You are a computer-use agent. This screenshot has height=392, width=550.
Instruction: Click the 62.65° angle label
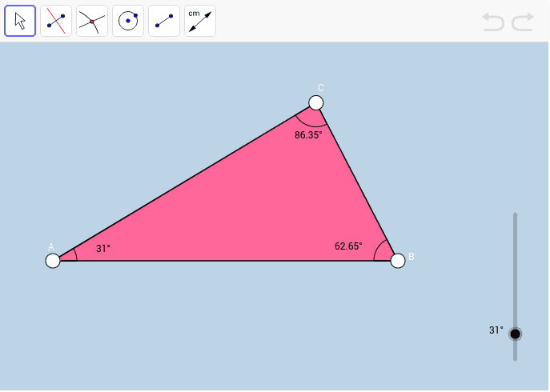(x=348, y=246)
